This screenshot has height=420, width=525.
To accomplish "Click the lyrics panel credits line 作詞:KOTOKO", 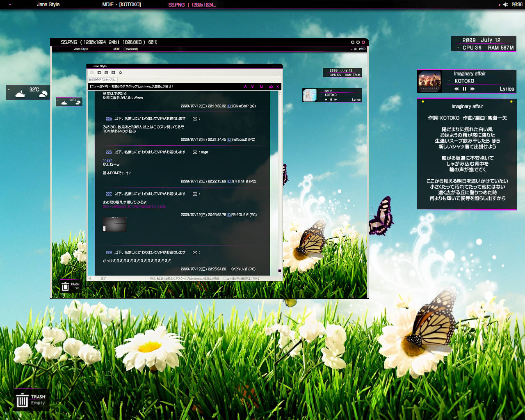I will pos(467,118).
